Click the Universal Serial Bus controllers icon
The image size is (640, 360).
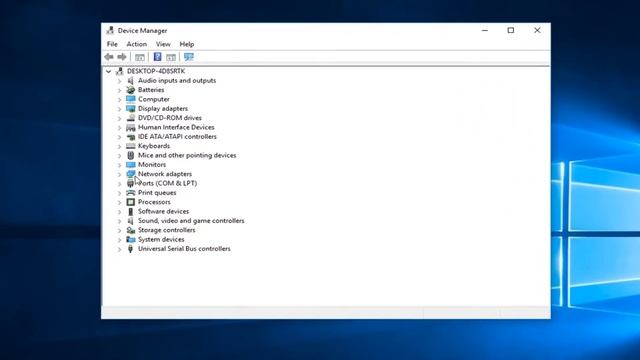(131, 249)
